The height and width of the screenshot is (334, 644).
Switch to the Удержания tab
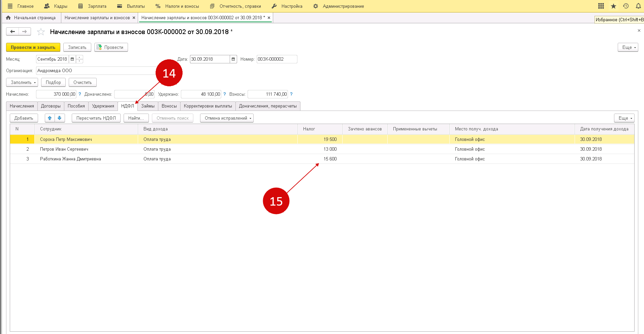click(x=103, y=106)
